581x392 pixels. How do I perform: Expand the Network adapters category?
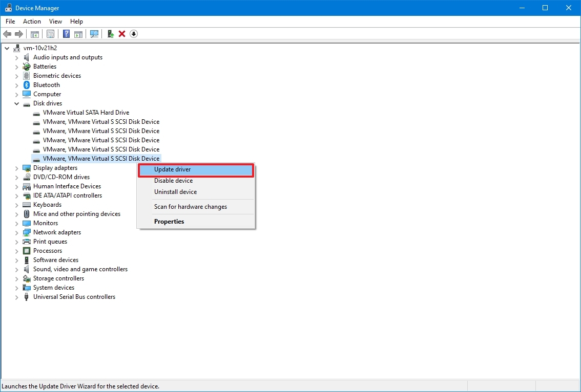(16, 232)
